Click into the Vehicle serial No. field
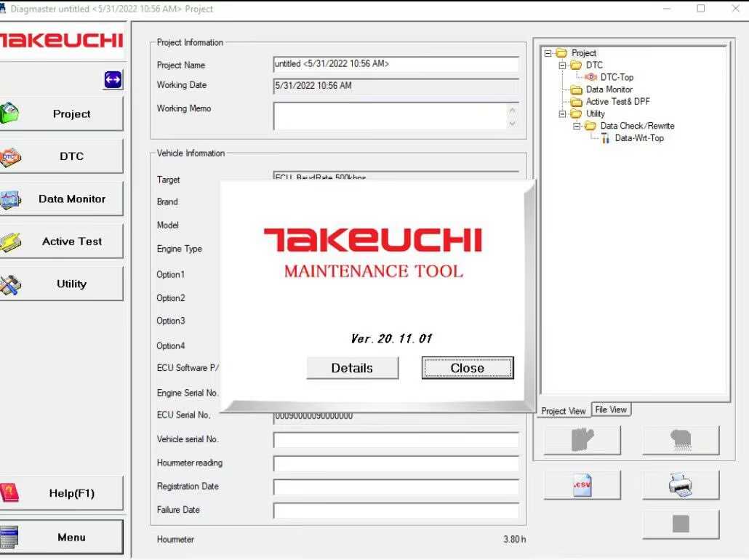749x560 pixels. (x=396, y=440)
